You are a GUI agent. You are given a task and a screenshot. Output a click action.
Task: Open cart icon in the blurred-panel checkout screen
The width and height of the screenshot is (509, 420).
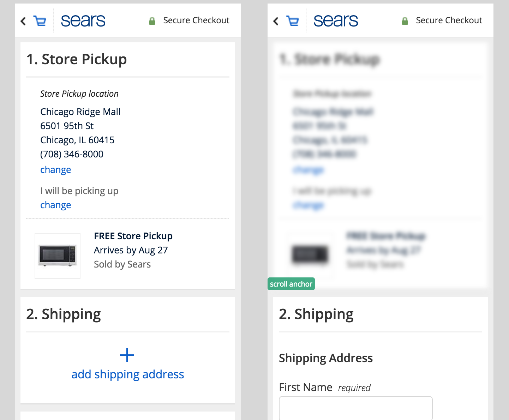click(292, 21)
